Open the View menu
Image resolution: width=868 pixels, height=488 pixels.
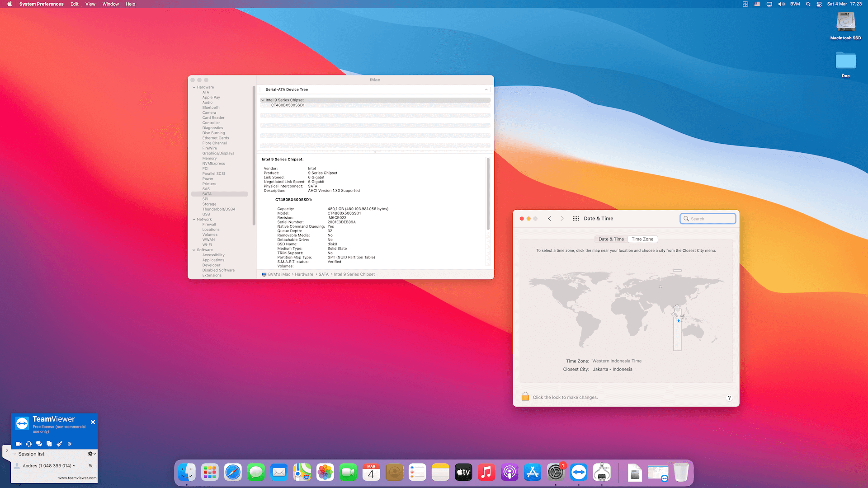[x=90, y=4]
